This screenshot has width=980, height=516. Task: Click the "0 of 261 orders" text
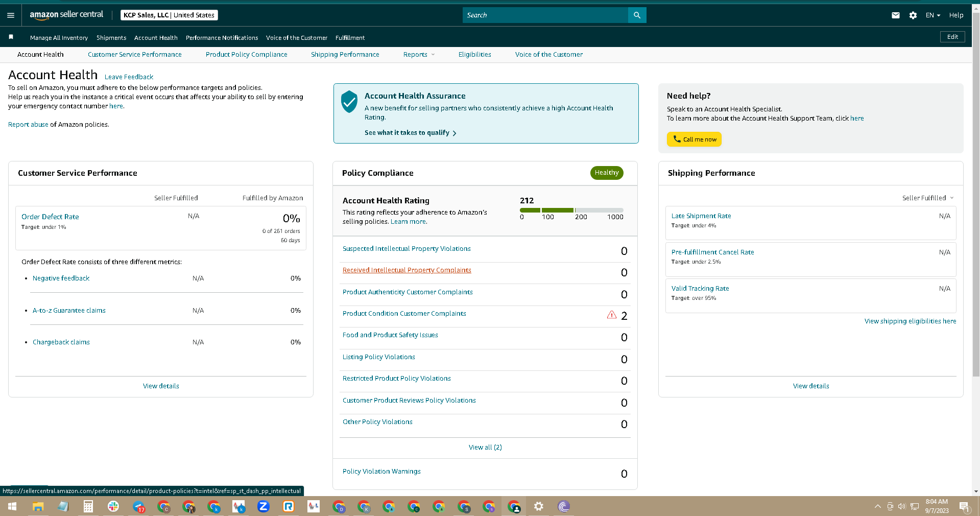click(x=281, y=231)
